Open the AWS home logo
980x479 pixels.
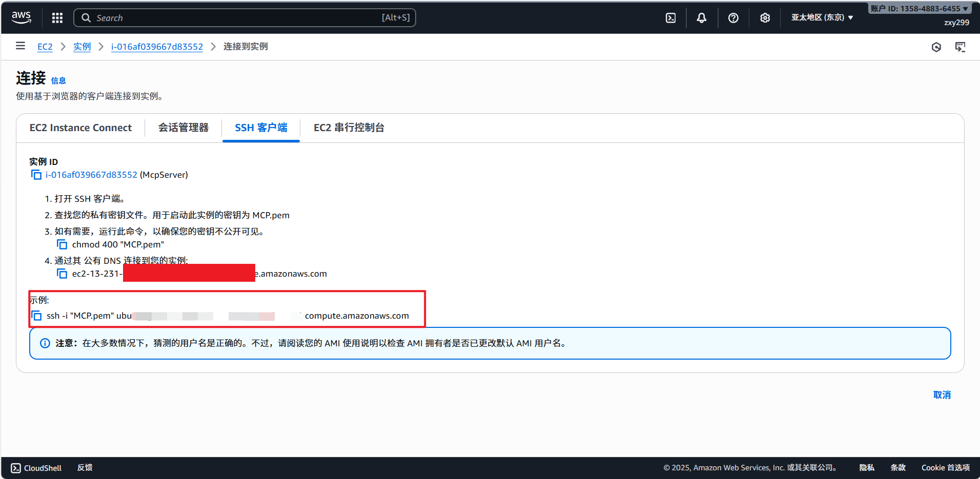pos(22,17)
